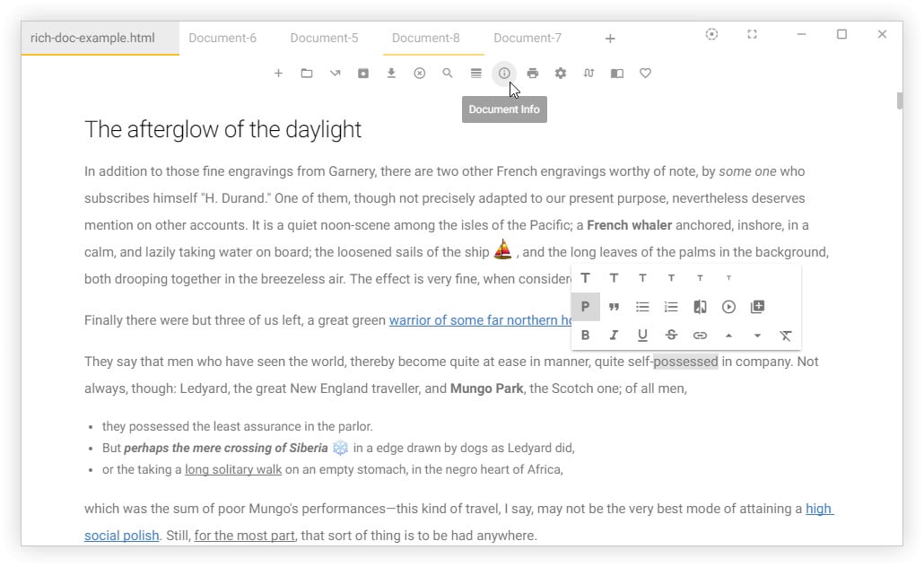The height and width of the screenshot is (567, 924).
Task: Click the down triangle arrow in popup
Action: pos(757,336)
